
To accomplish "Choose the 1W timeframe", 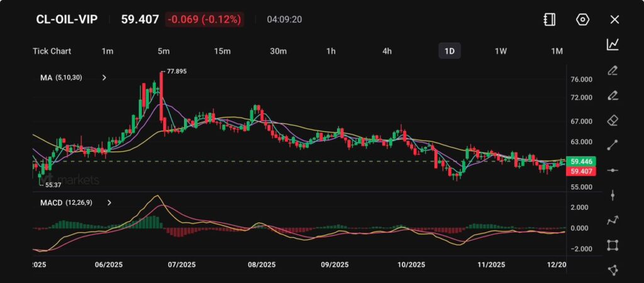I will pyautogui.click(x=501, y=51).
